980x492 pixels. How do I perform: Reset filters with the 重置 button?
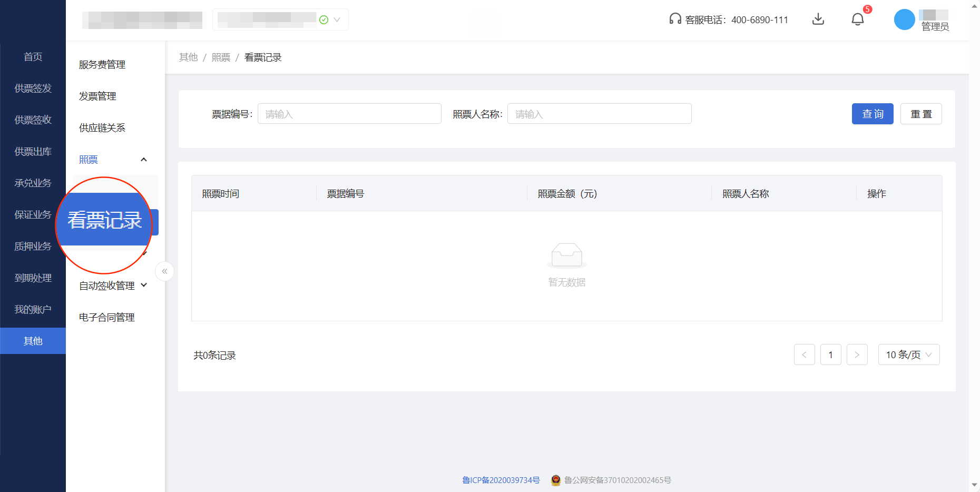tap(921, 113)
